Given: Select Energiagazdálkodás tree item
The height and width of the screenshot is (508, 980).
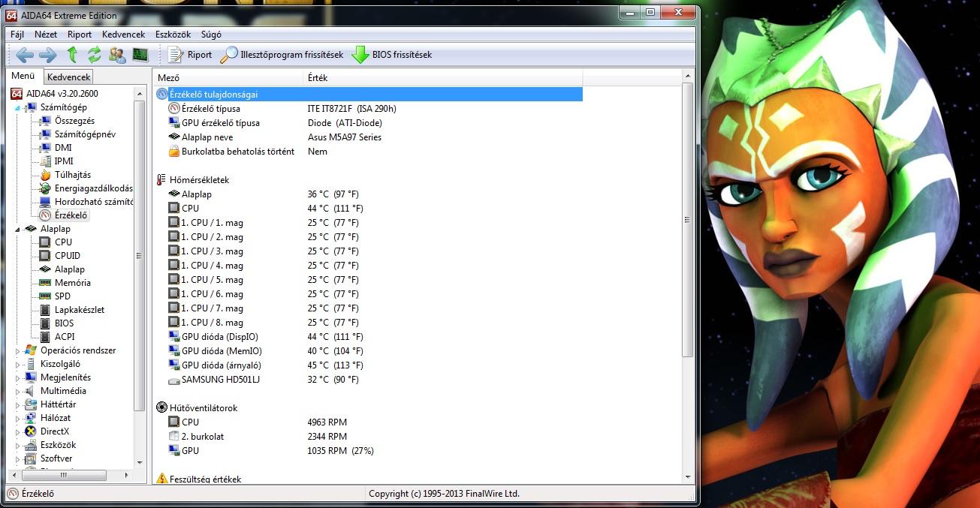Looking at the screenshot, I should tap(93, 188).
